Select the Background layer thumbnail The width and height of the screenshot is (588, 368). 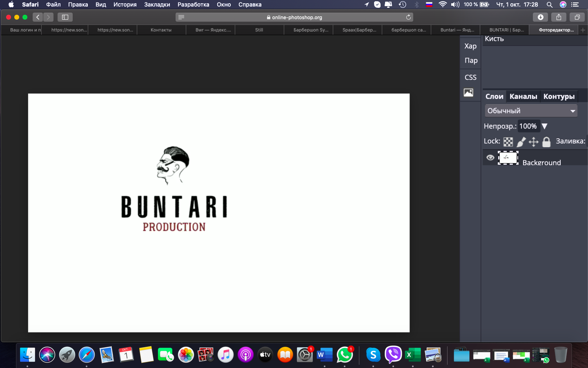508,158
